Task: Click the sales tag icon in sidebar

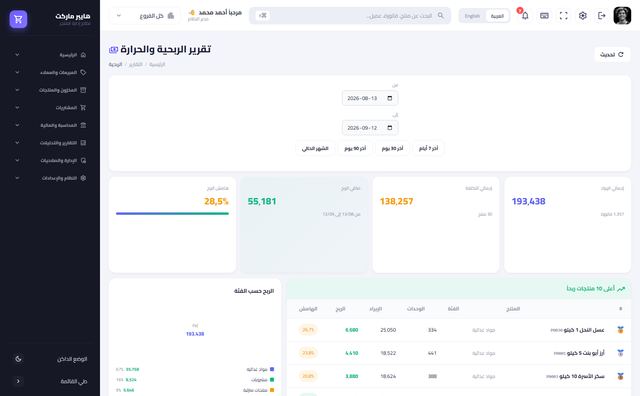Action: click(83, 72)
